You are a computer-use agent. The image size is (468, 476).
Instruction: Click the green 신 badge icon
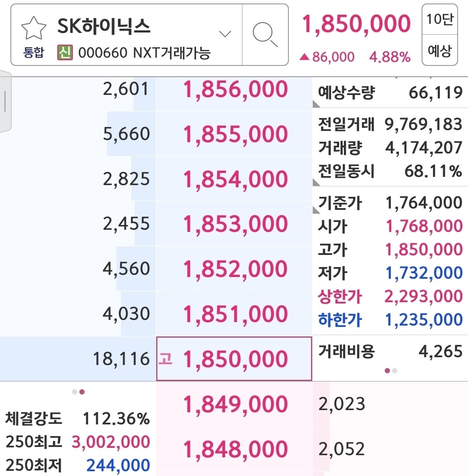point(65,52)
